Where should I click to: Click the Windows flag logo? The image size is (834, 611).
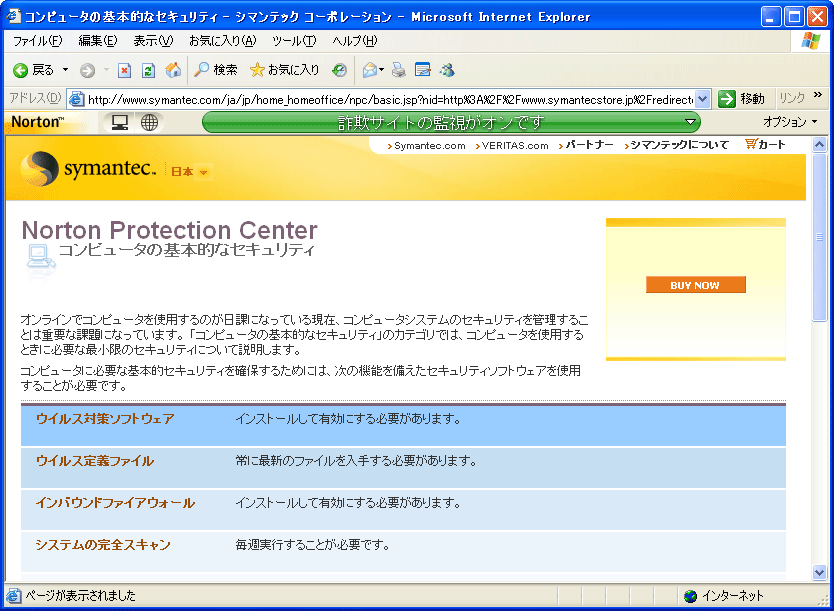811,40
